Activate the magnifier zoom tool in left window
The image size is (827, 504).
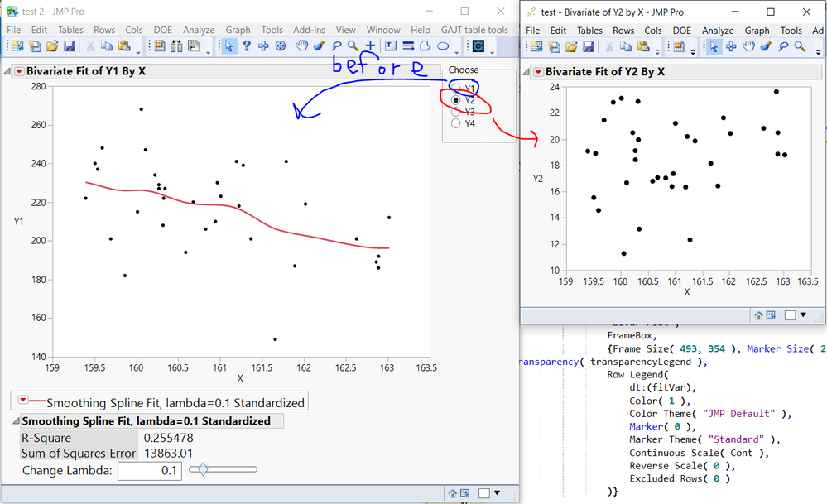[x=353, y=46]
